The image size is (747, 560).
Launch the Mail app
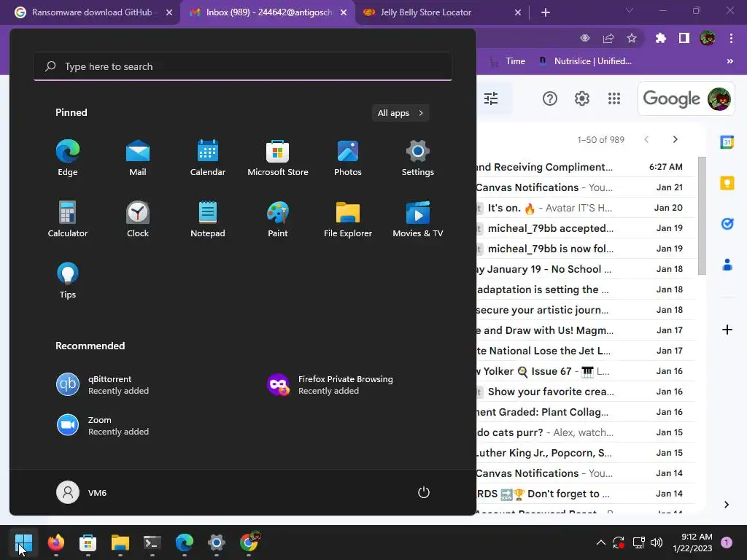tap(138, 158)
